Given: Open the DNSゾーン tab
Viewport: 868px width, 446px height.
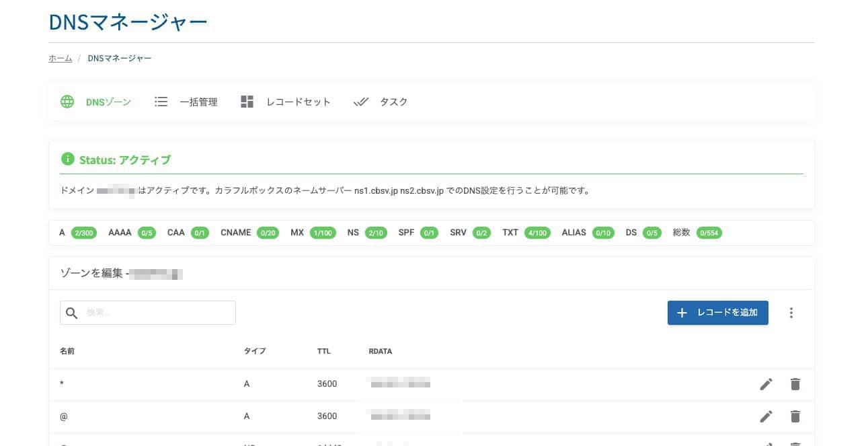Looking at the screenshot, I should click(95, 102).
